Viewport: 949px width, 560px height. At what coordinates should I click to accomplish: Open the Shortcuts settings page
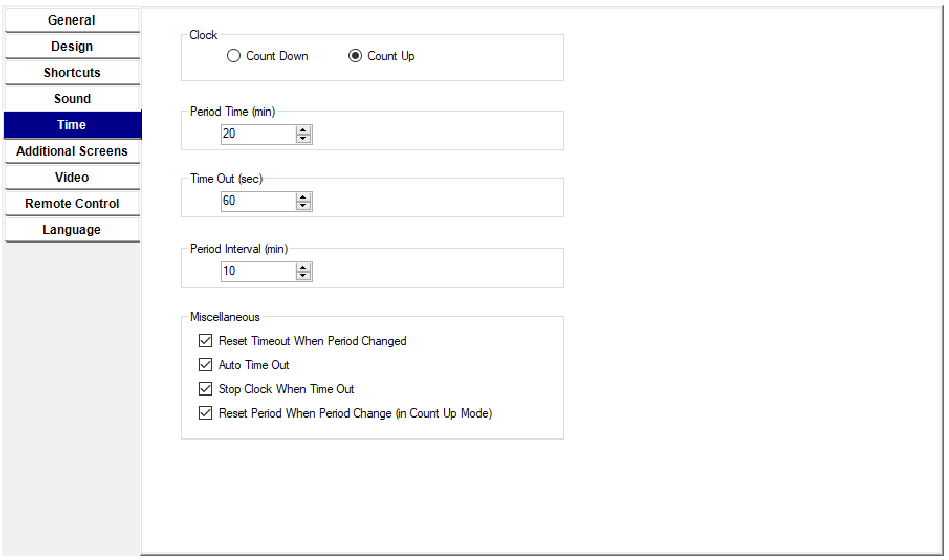click(x=72, y=73)
